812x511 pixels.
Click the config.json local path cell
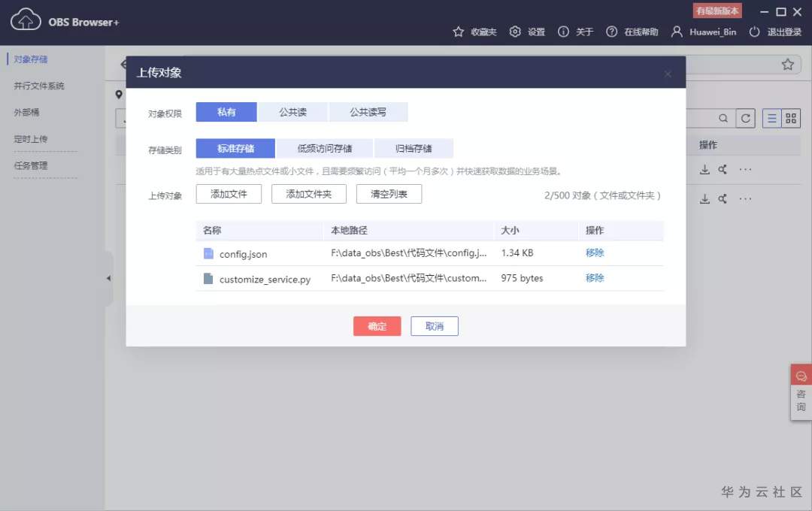point(408,252)
